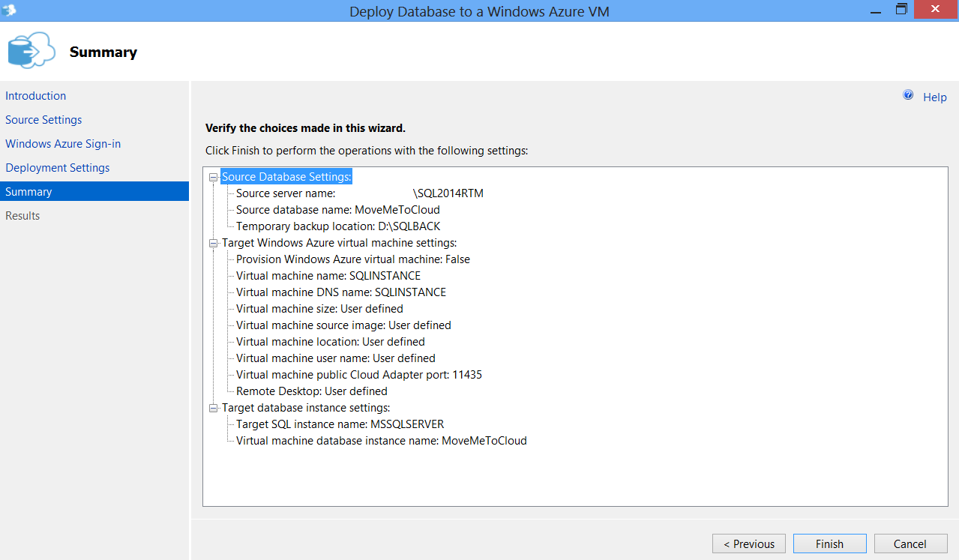Click the database cloud wizard icon
Image resolution: width=959 pixels, height=560 pixels.
[31, 51]
